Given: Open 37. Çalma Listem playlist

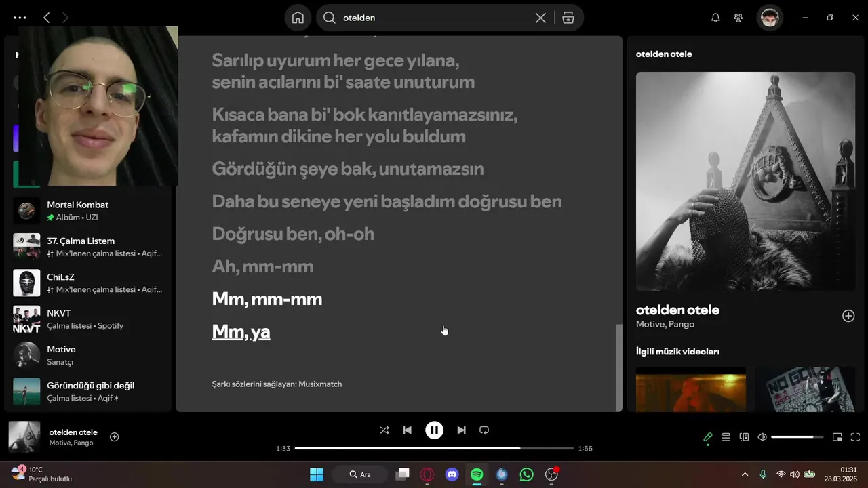Looking at the screenshot, I should point(88,247).
